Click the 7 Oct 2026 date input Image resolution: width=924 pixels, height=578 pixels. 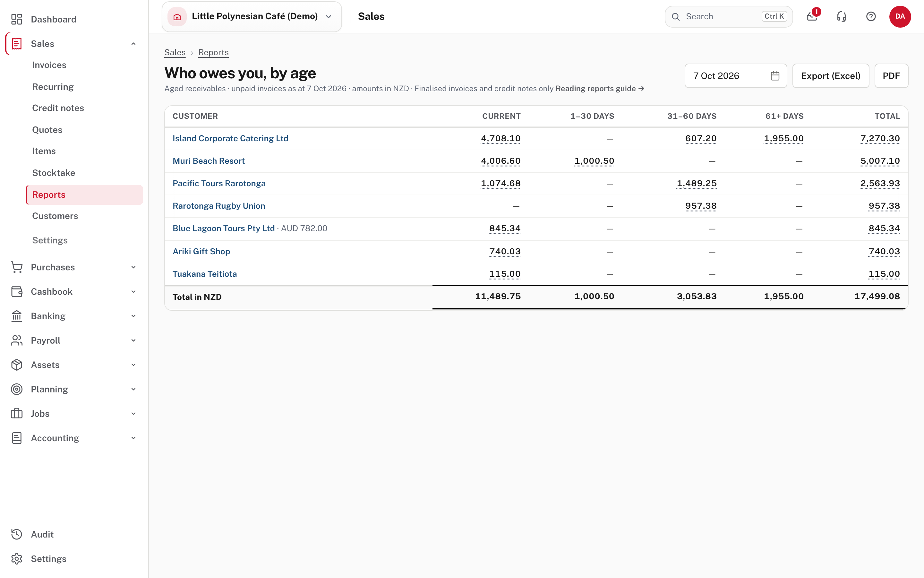point(736,76)
